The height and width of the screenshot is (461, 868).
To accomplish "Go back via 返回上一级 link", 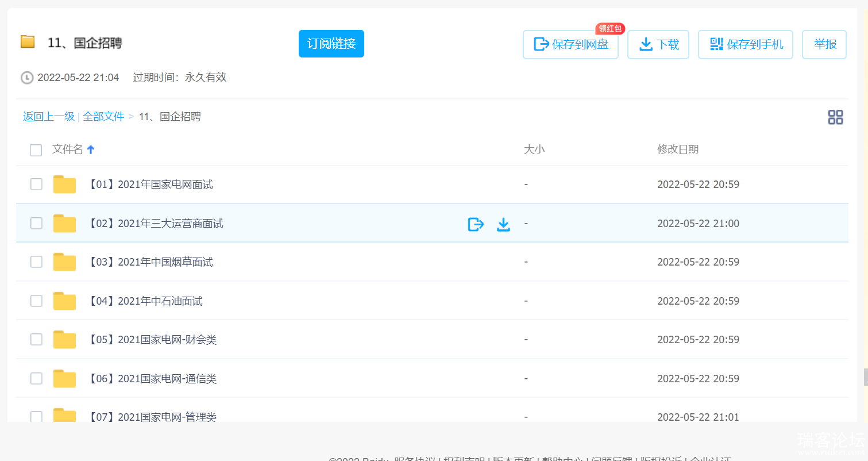I will pos(49,117).
